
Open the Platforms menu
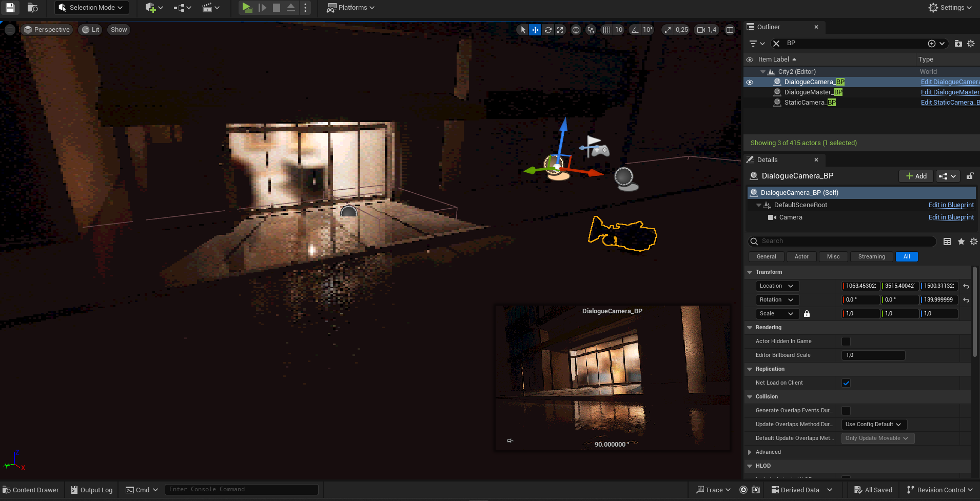(x=351, y=8)
